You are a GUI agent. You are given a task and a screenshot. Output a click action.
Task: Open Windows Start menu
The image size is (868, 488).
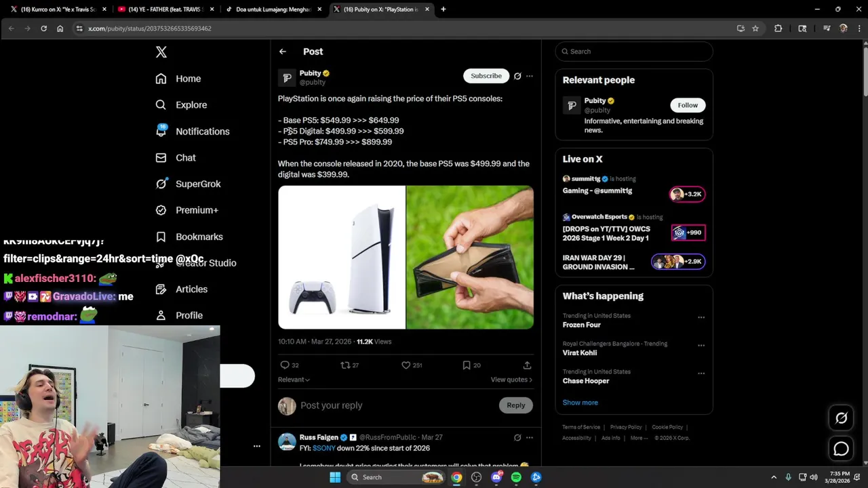335,477
